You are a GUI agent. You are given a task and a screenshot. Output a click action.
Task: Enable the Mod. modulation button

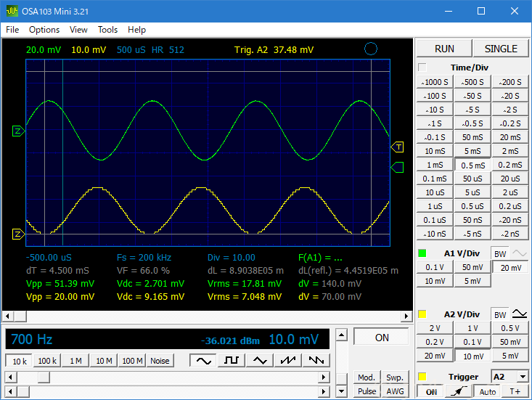pyautogui.click(x=366, y=377)
